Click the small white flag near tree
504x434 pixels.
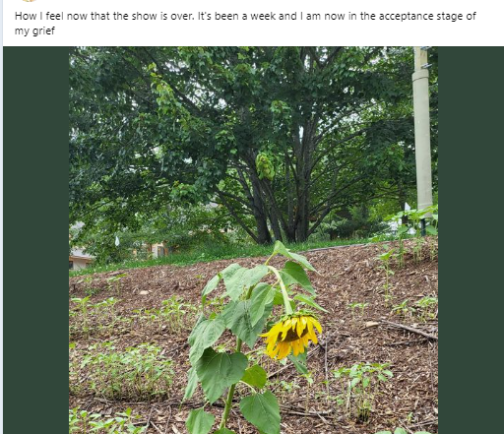[117, 241]
